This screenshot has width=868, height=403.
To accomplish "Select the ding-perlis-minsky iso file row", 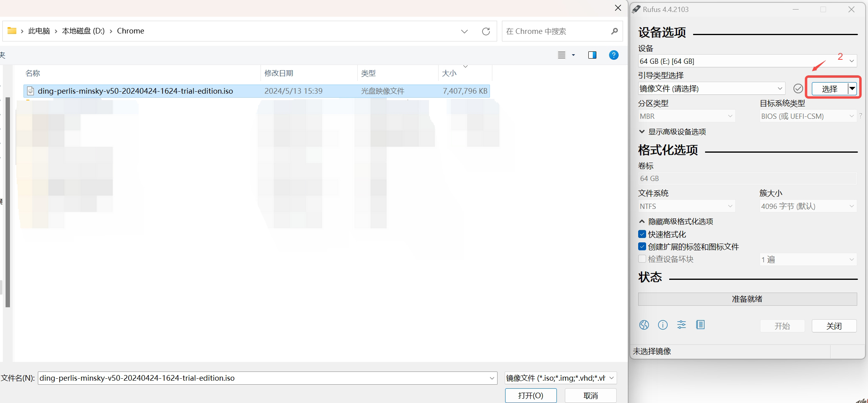I will [135, 91].
